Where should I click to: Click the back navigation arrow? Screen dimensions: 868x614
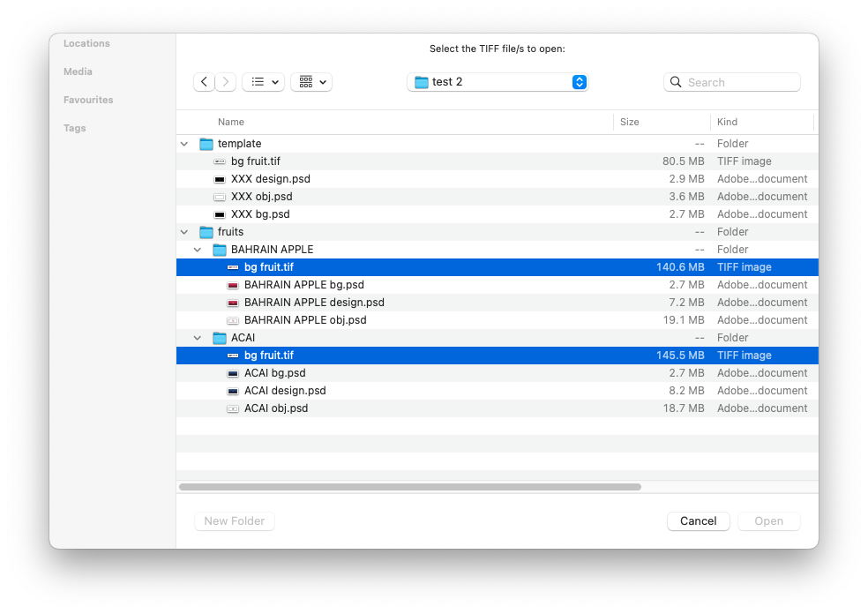pyautogui.click(x=204, y=81)
